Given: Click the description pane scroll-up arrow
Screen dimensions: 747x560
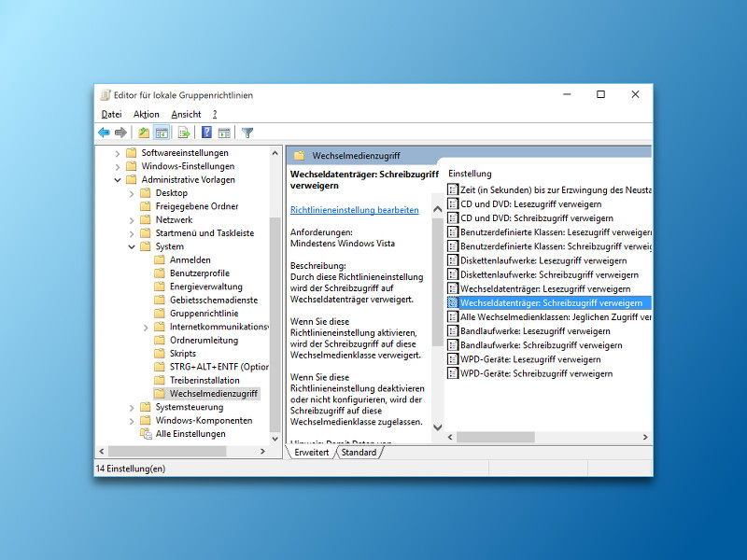Looking at the screenshot, I should (438, 209).
